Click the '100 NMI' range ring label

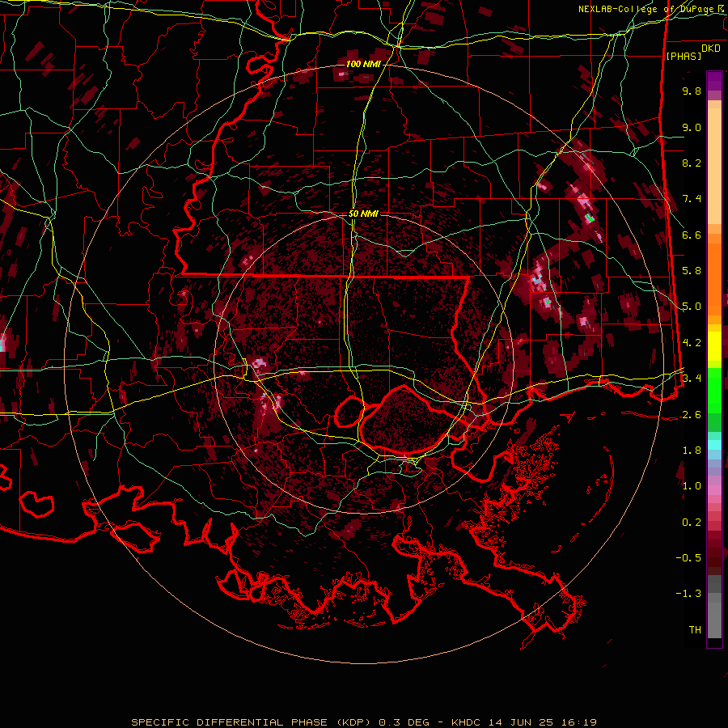click(x=363, y=64)
